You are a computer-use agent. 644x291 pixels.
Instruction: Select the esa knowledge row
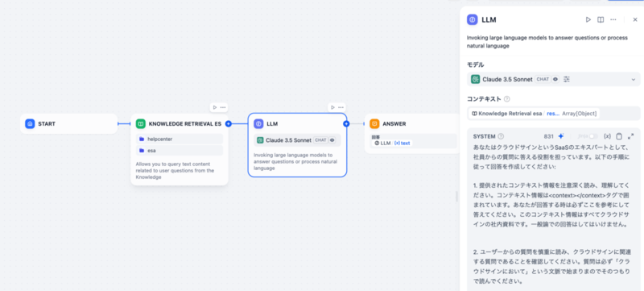pos(180,151)
